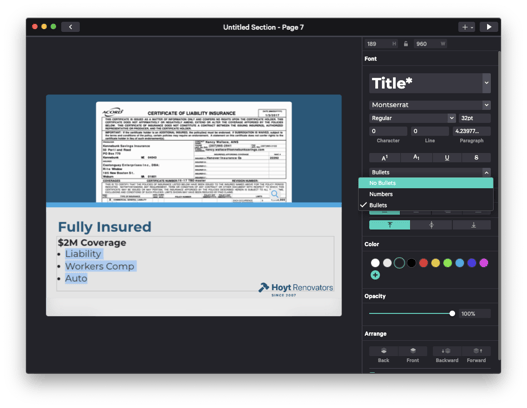Go back with the arrow button

tap(70, 27)
